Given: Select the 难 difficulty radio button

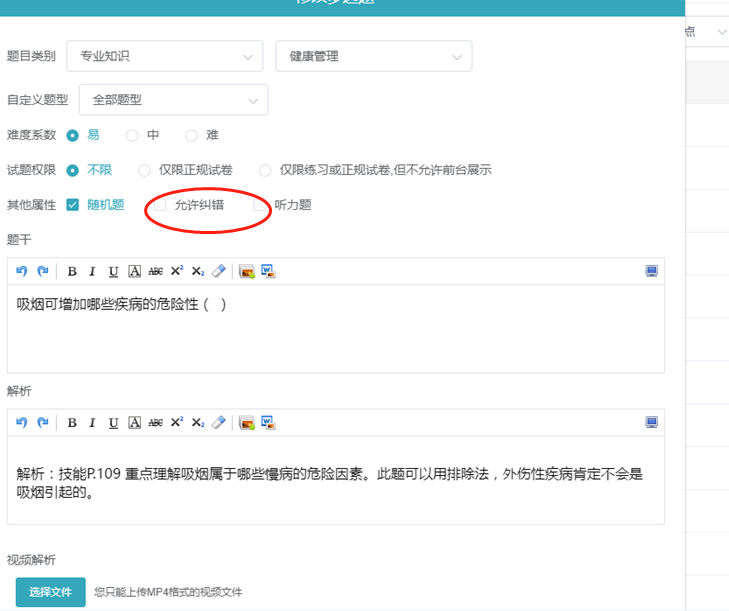Looking at the screenshot, I should [192, 135].
